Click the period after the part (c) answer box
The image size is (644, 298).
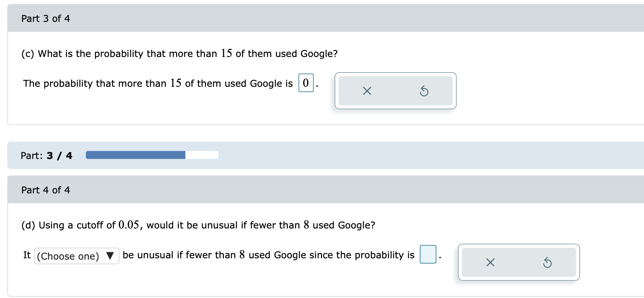coord(317,85)
